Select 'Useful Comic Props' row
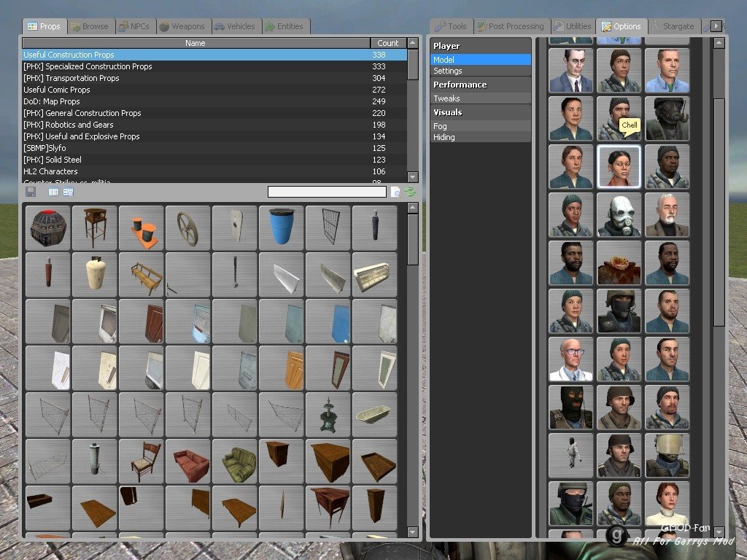Screen dimensions: 747x560 (214, 90)
